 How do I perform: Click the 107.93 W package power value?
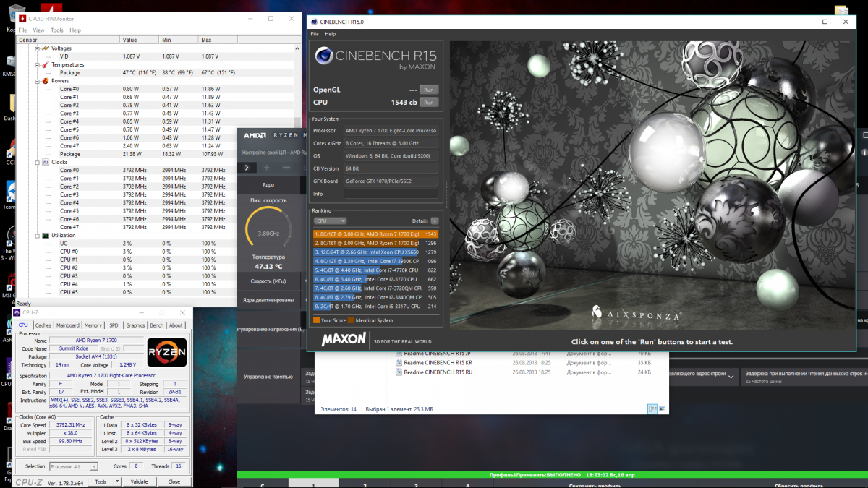click(212, 154)
